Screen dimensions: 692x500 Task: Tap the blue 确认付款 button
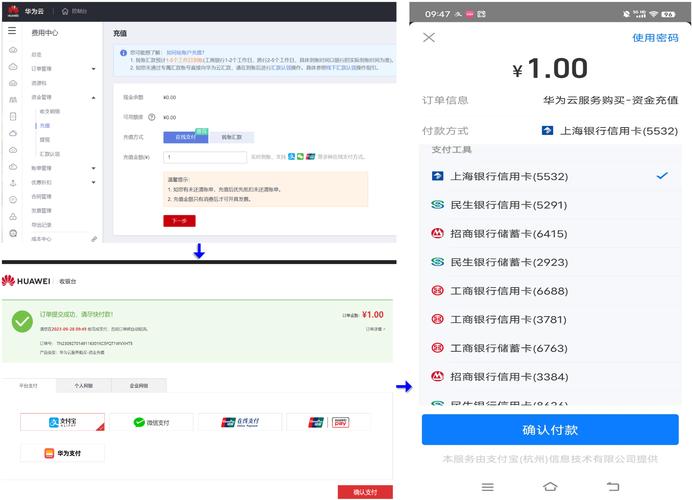tap(550, 429)
